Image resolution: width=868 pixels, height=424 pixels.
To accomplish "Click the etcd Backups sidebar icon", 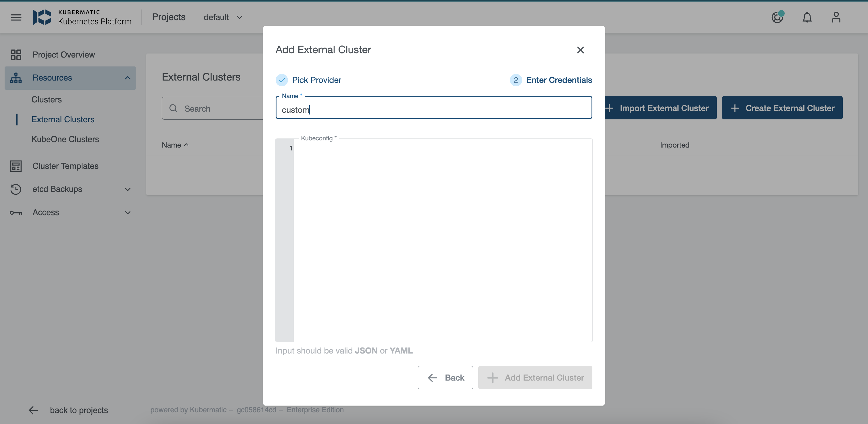I will [x=16, y=188].
